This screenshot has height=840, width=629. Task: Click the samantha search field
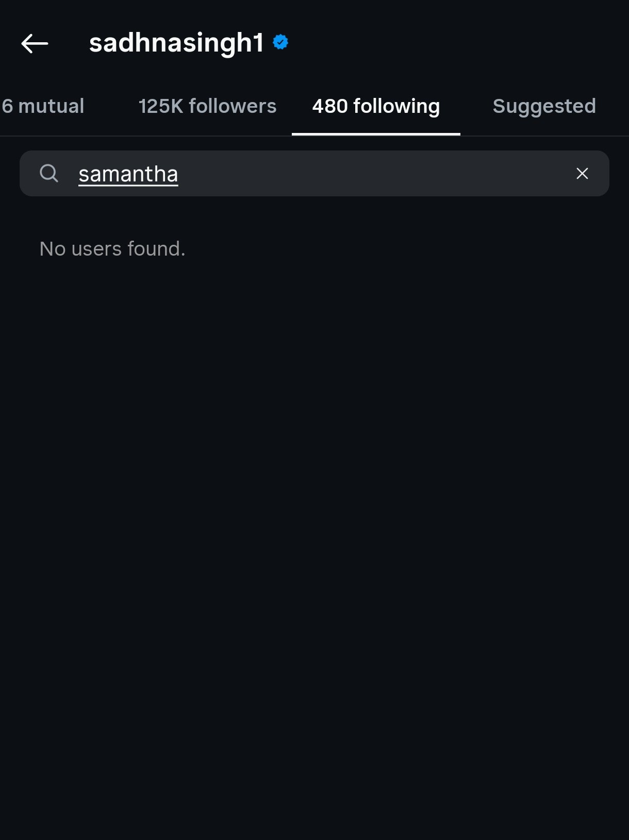point(314,173)
